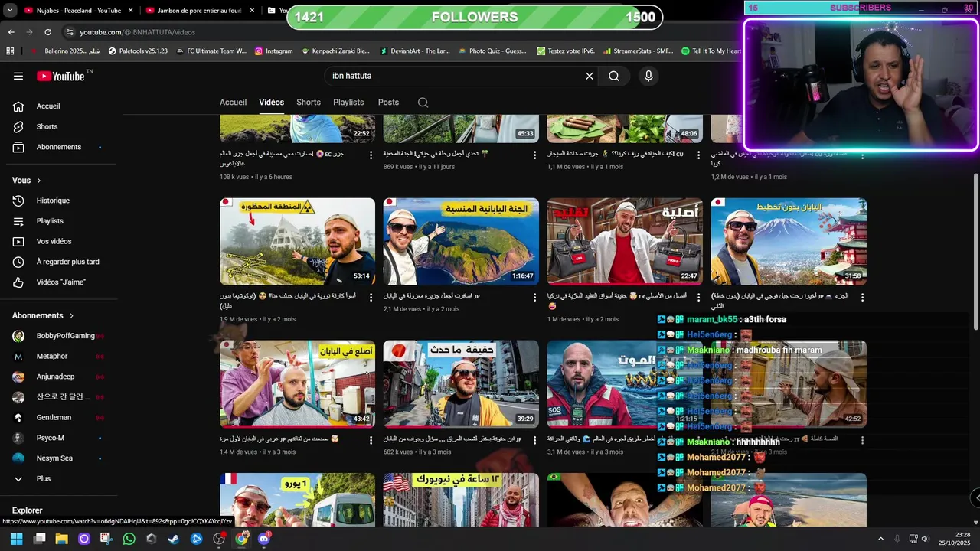Close the Nujabes - Peaceland tab

tap(130, 11)
